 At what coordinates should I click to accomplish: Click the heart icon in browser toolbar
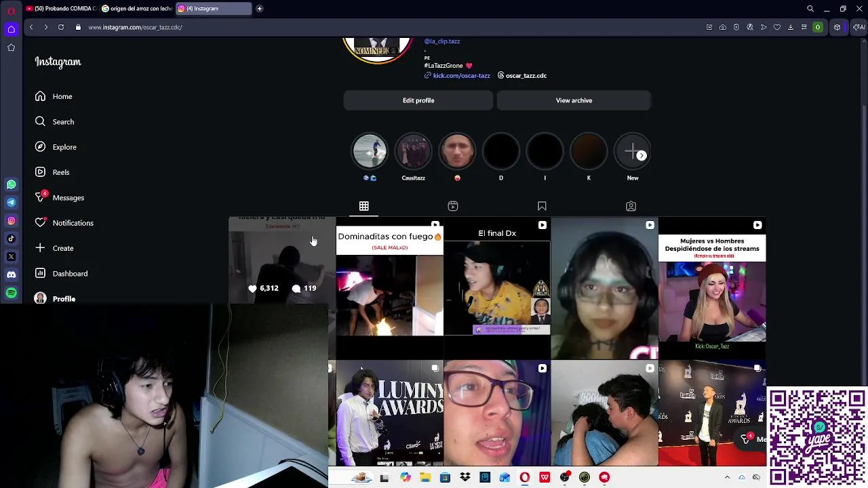(x=777, y=27)
